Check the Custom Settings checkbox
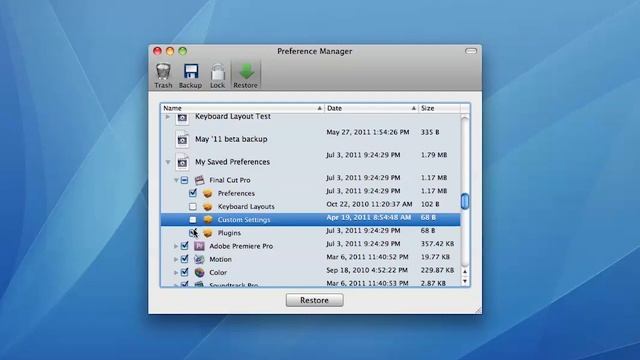640x360 pixels. [193, 220]
